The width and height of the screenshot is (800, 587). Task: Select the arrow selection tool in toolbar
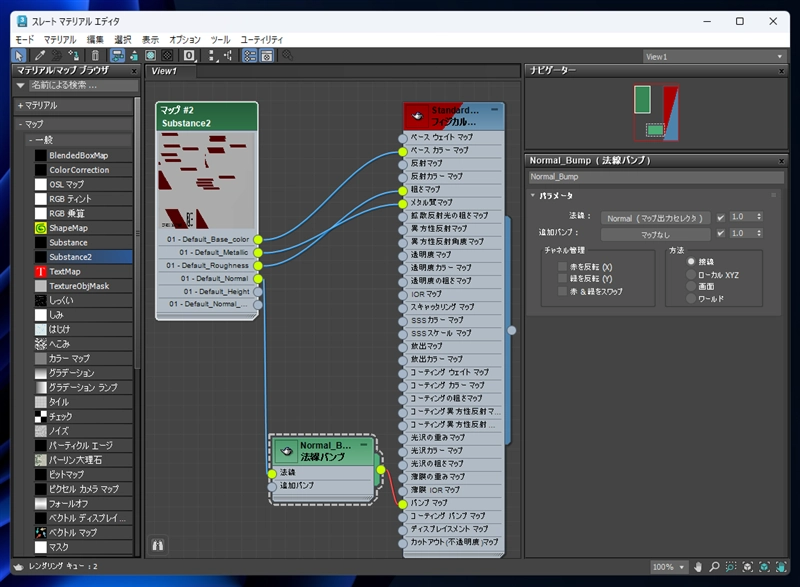20,56
